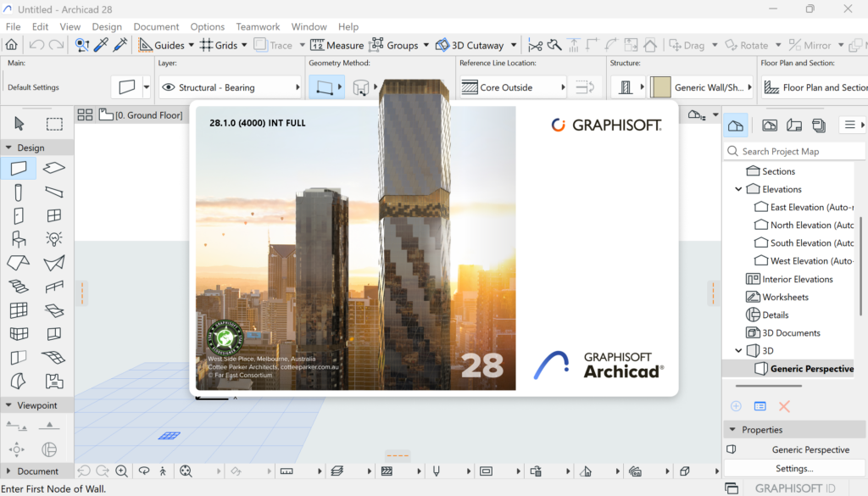Select the Lamp tool
The width and height of the screenshot is (868, 496).
[53, 239]
